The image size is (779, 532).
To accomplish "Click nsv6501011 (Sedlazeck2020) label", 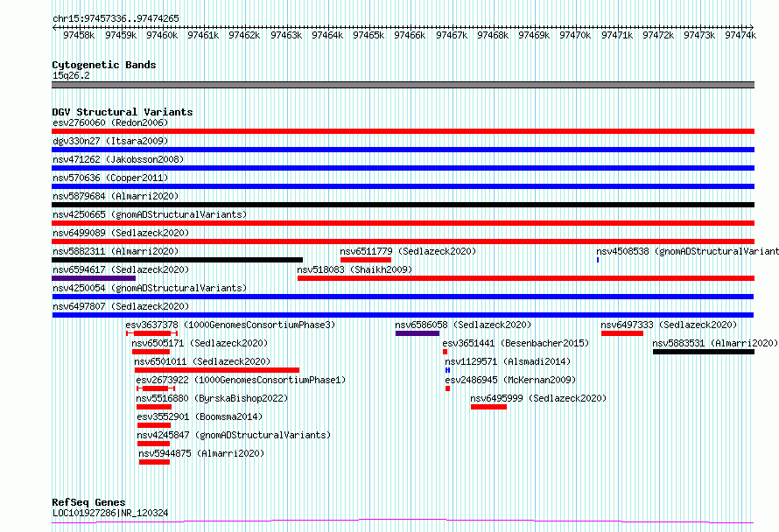I will pyautogui.click(x=202, y=361).
